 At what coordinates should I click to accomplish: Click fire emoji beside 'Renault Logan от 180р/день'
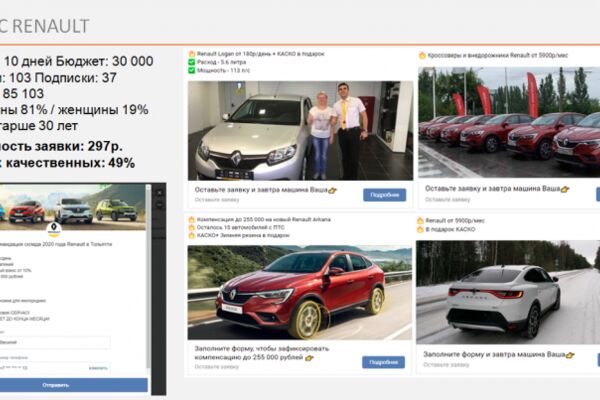[x=192, y=54]
